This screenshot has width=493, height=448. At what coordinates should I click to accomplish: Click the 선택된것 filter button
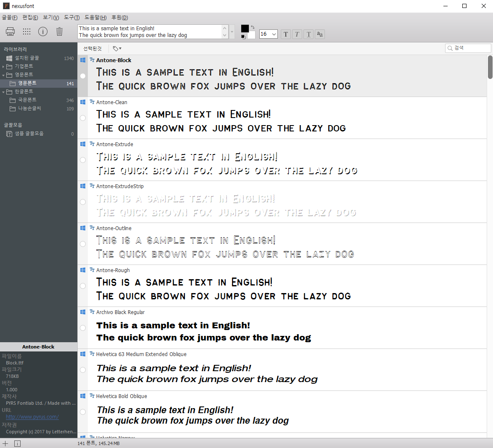(x=92, y=48)
